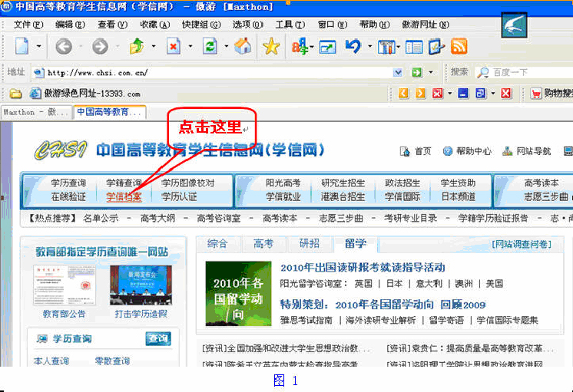The height and width of the screenshot is (392, 573).
Task: Open the 研究生招生 link
Action: [343, 183]
